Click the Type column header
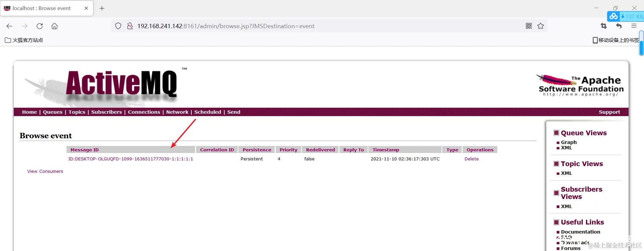Viewport: 644px width, 251px height. tap(452, 150)
